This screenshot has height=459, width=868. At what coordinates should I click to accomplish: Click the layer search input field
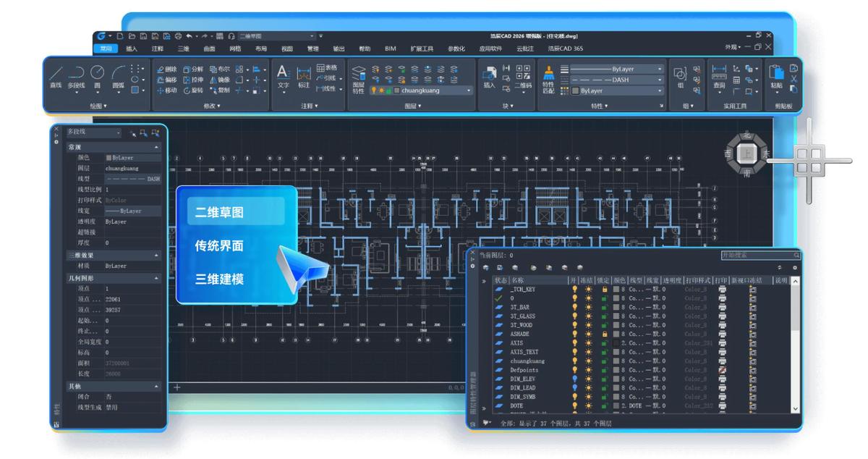(x=761, y=255)
